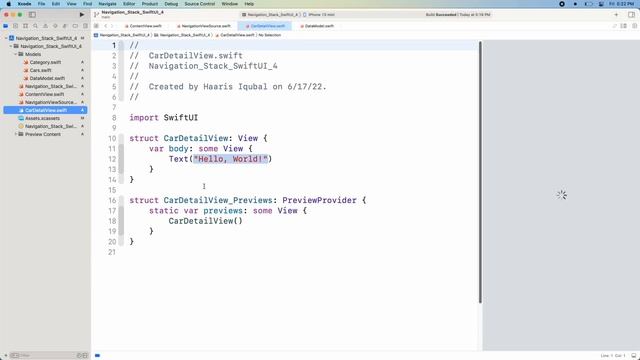Click the import SwiftUI line

163,118
